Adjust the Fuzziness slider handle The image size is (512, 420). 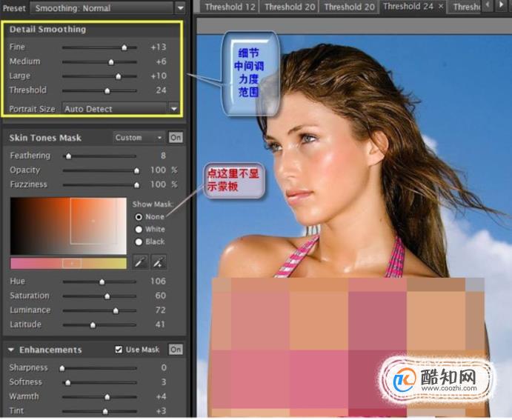(x=137, y=185)
